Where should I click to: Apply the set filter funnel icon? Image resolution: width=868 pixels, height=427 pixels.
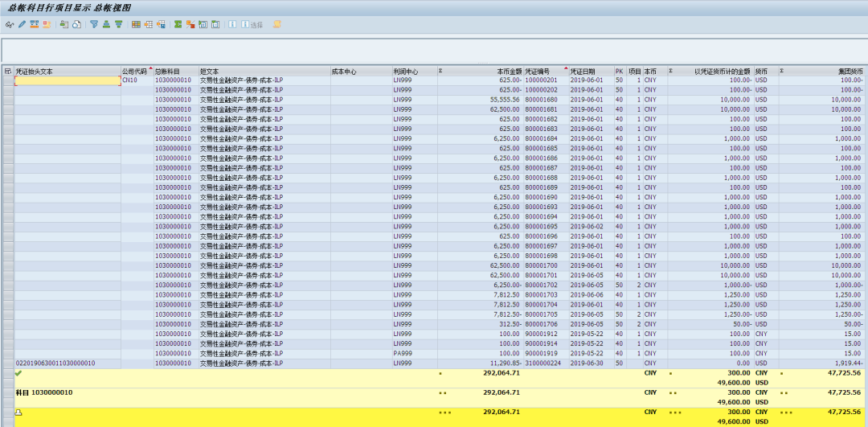click(x=94, y=24)
